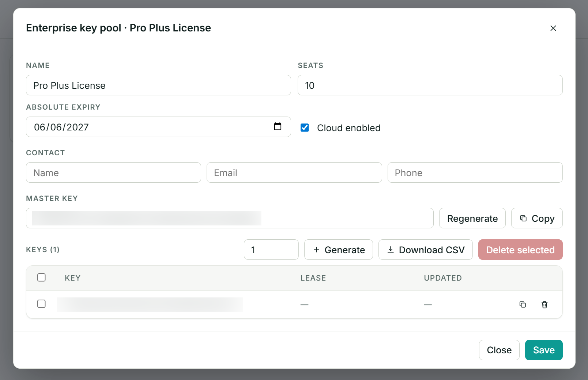Click the blurred key value in the table row
This screenshot has height=380, width=588.
click(150, 304)
